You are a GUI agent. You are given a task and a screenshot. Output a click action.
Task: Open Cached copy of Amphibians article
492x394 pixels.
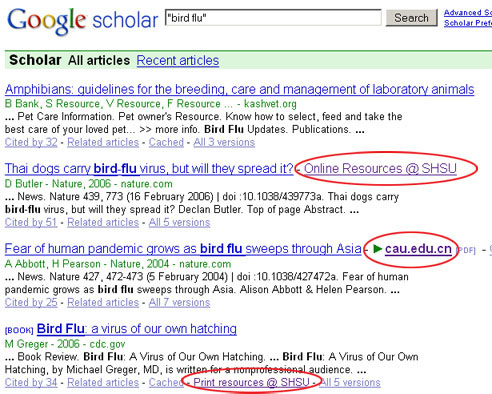coord(166,142)
